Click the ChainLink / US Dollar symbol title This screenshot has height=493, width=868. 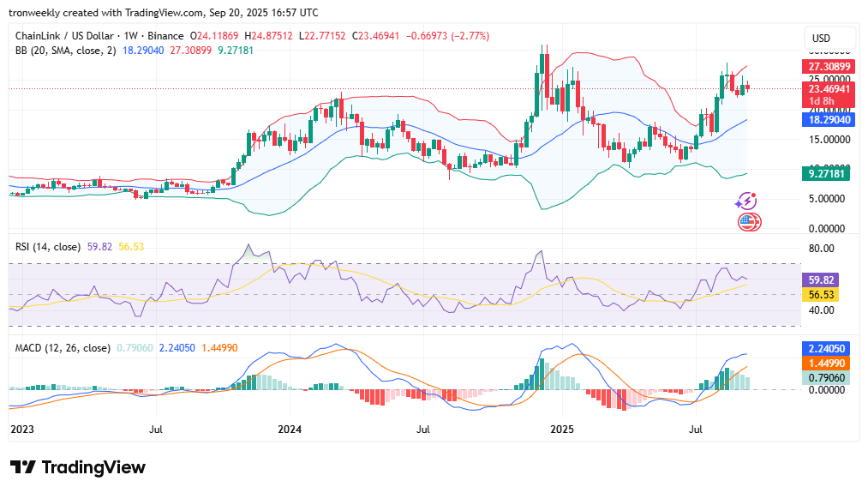tap(64, 36)
